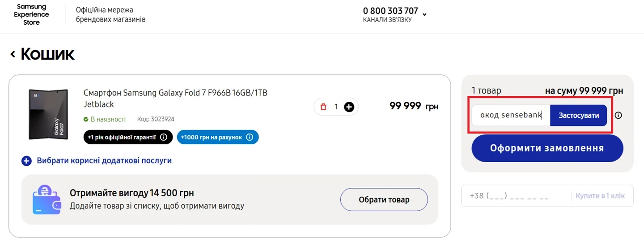
Task: Click the Samsung Experience Store logo
Action: click(x=31, y=15)
